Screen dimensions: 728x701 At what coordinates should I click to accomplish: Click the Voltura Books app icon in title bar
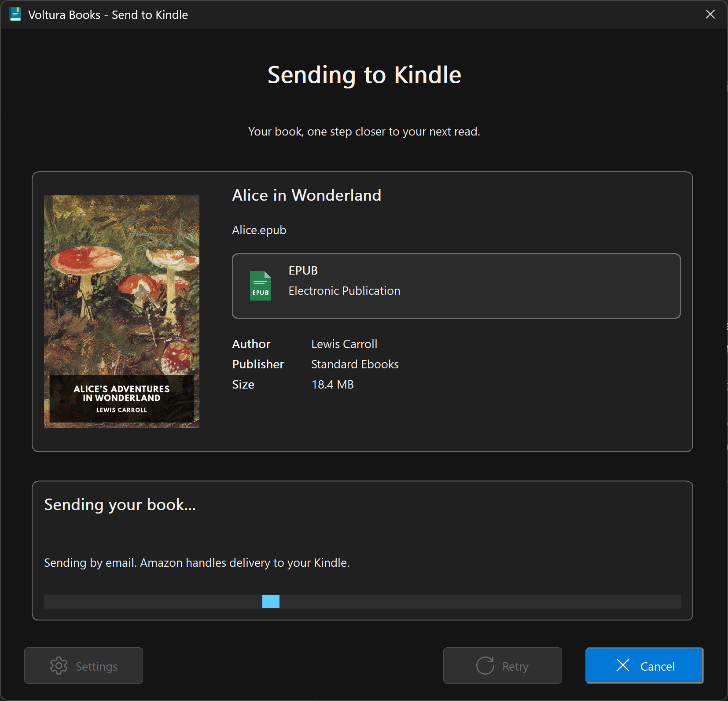(15, 15)
